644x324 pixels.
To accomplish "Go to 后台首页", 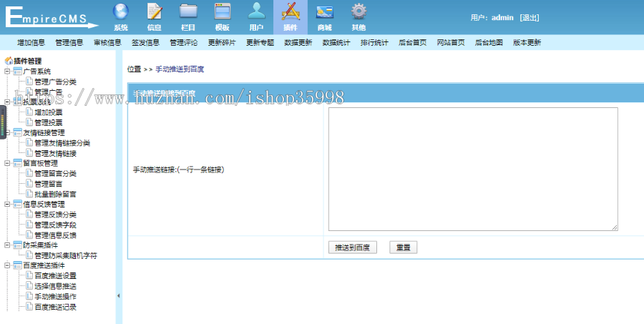I will coord(413,42).
